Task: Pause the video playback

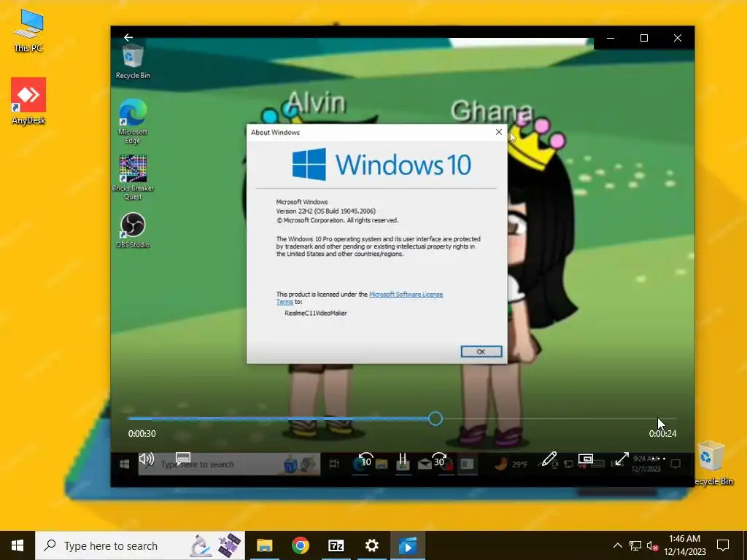Action: click(x=403, y=459)
